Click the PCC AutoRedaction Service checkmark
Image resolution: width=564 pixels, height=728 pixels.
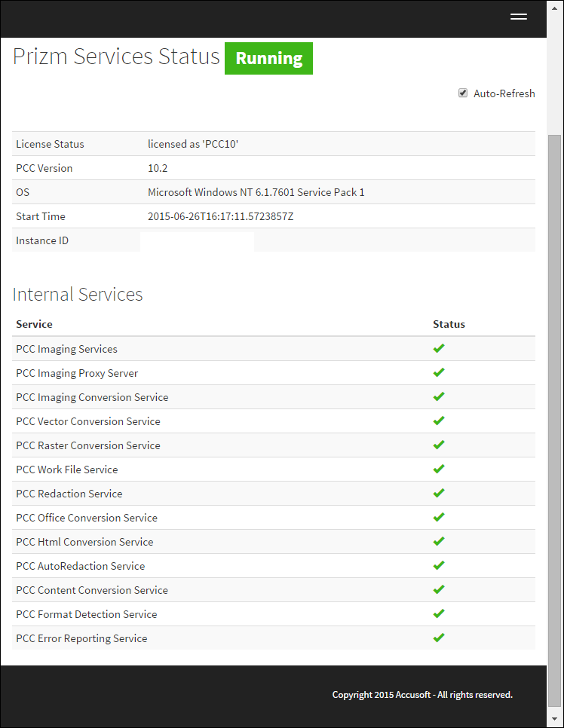439,565
